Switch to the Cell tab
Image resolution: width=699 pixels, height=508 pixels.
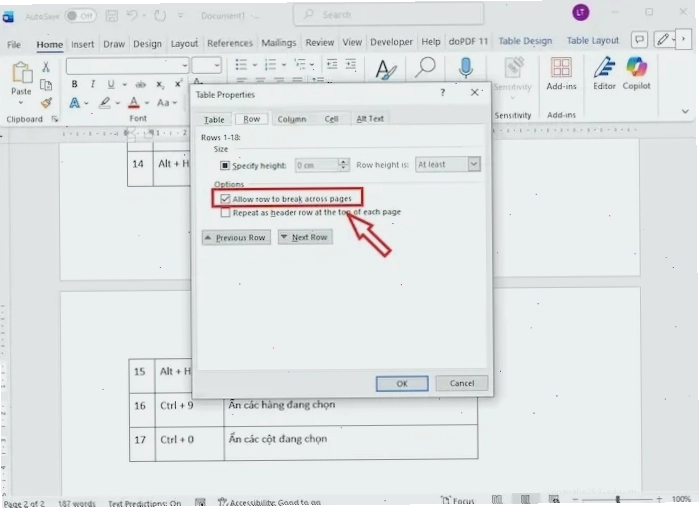tap(331, 119)
